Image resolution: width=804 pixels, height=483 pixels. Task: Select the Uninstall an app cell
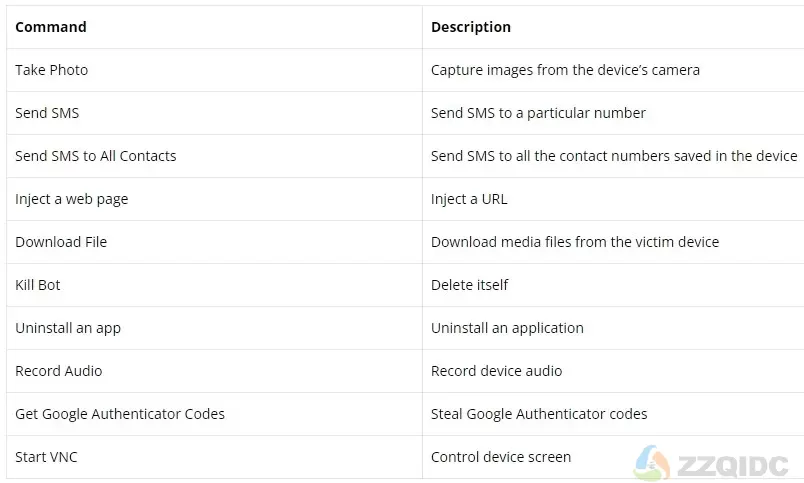pyautogui.click(x=214, y=329)
